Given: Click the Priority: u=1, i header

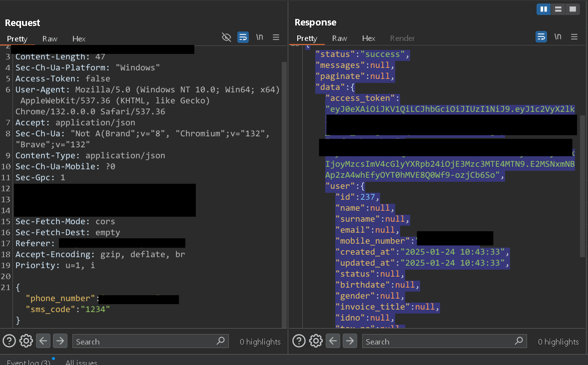Looking at the screenshot, I should point(55,265).
